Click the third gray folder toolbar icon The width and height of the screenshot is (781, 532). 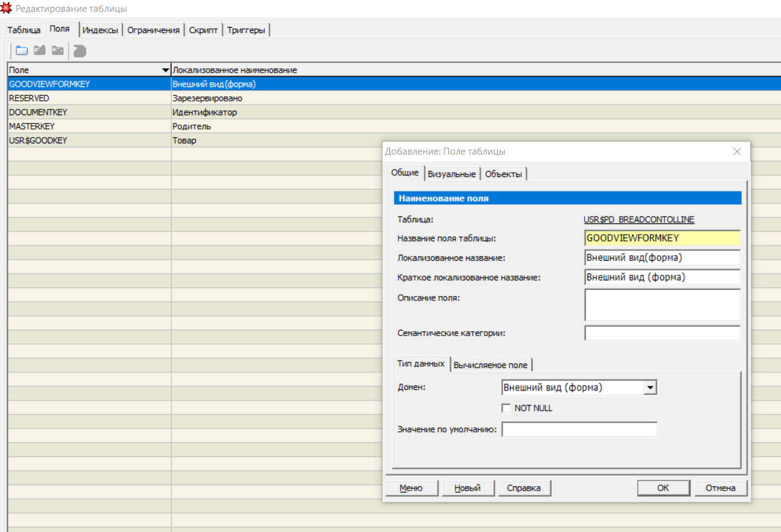point(58,51)
